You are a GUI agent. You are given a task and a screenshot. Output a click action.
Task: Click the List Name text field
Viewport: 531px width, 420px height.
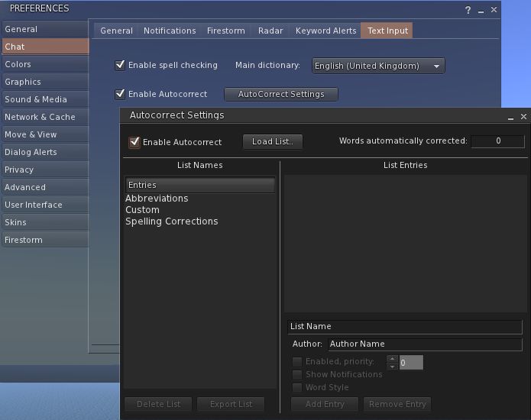[404, 326]
